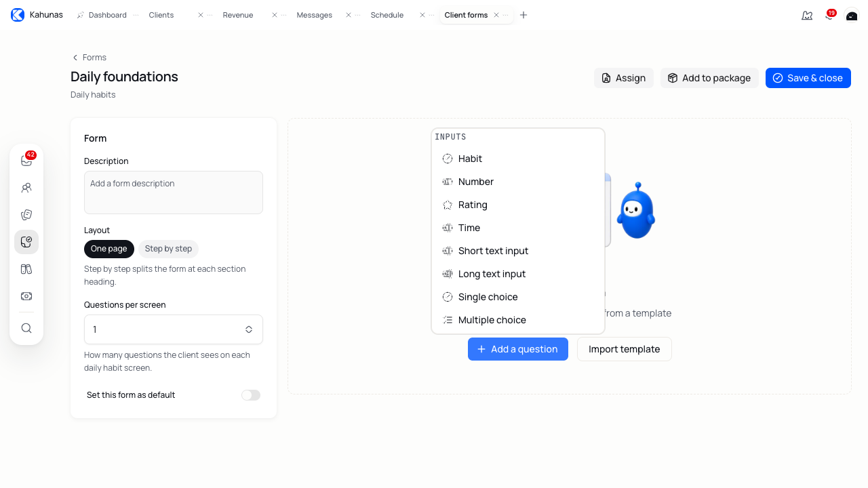Select the highlighted forms icon in sidebar
Image resolution: width=868 pixels, height=488 pixels.
26,242
